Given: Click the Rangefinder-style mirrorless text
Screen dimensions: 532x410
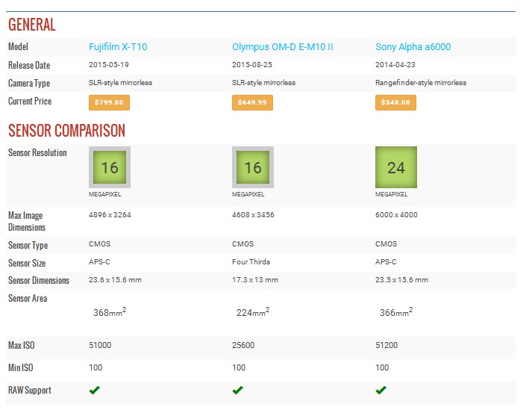Looking at the screenshot, I should 421,83.
